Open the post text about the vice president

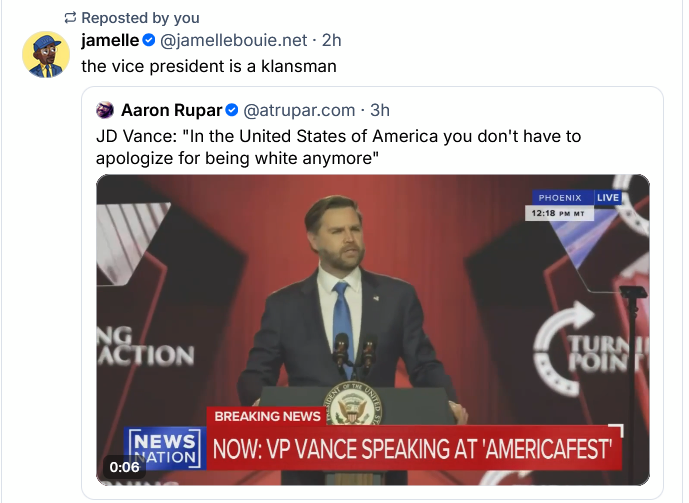click(209, 67)
